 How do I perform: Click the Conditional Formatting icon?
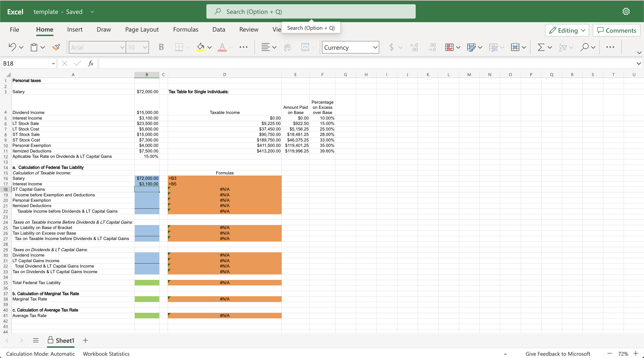point(449,47)
